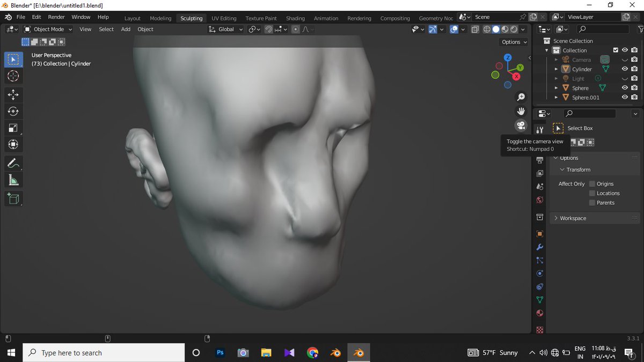
Task: Click the Select Box entry in the tool panel
Action: (x=580, y=128)
